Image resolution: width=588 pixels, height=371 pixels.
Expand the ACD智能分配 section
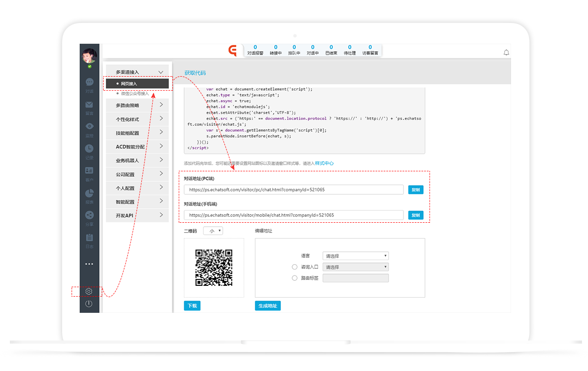click(136, 147)
